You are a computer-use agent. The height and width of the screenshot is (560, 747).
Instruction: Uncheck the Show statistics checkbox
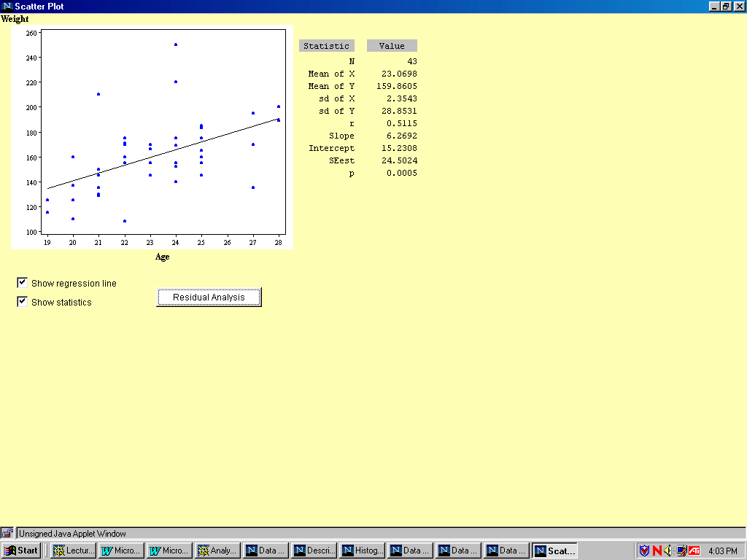[23, 302]
